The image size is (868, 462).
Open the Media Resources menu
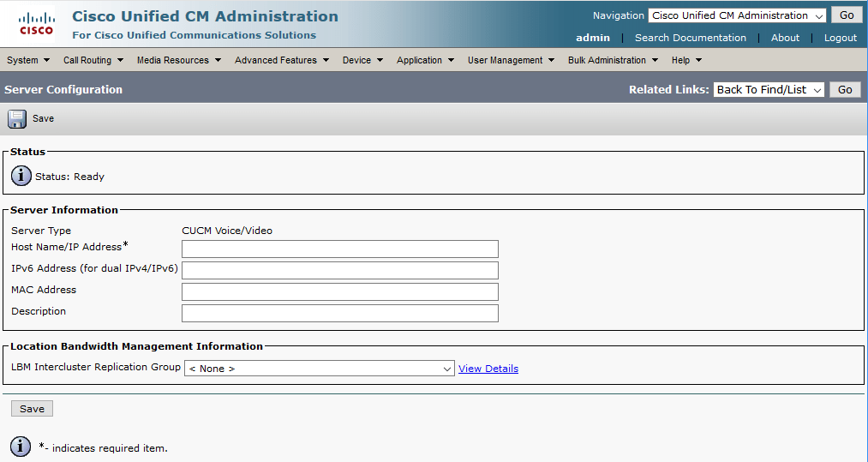(x=179, y=60)
